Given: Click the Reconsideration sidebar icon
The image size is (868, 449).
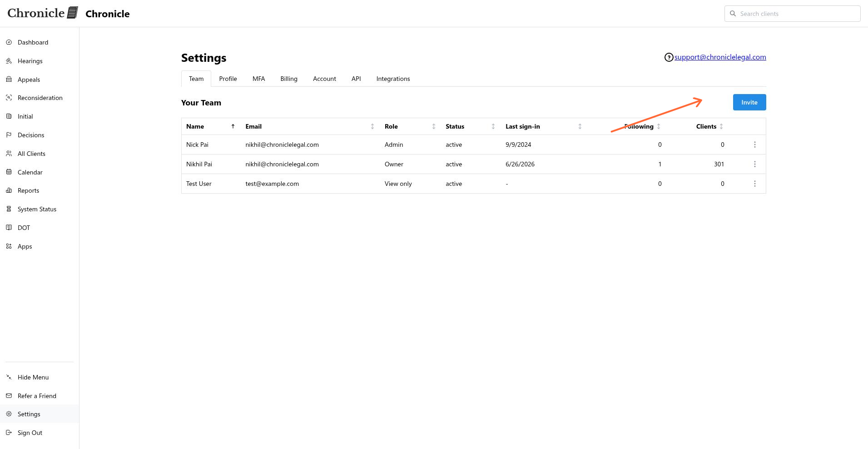Looking at the screenshot, I should (9, 98).
